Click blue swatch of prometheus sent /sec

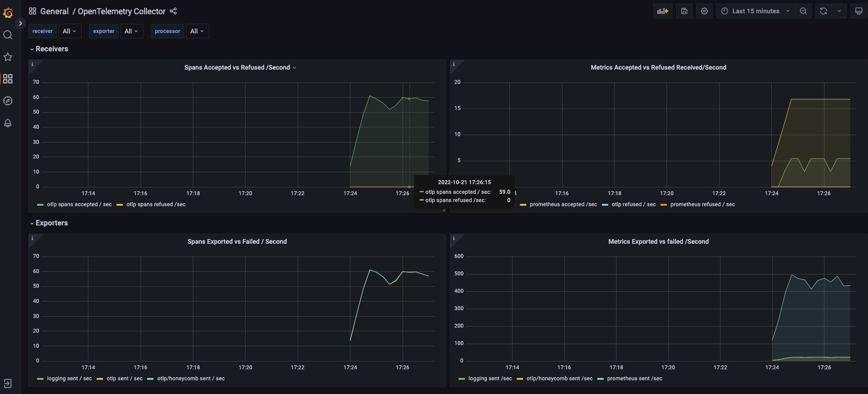coord(601,379)
